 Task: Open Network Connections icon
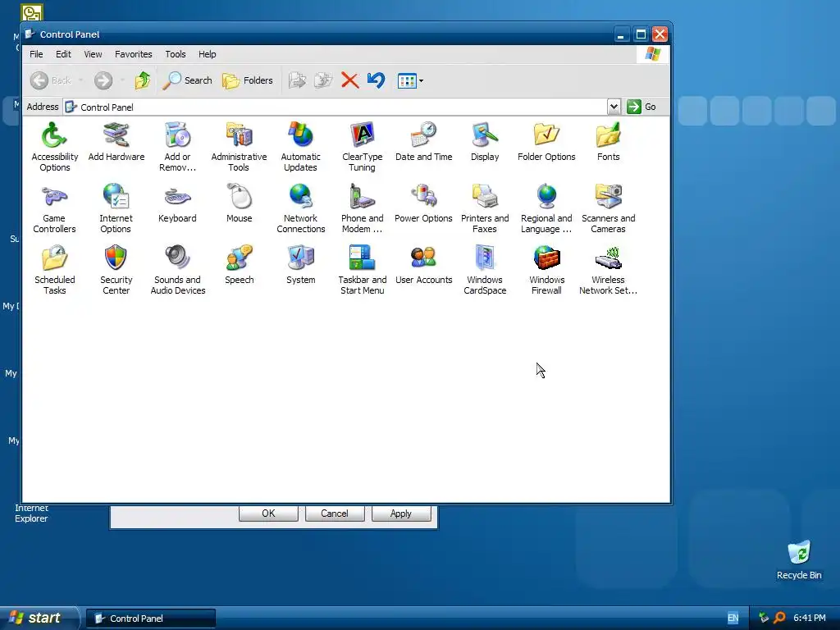coord(300,208)
